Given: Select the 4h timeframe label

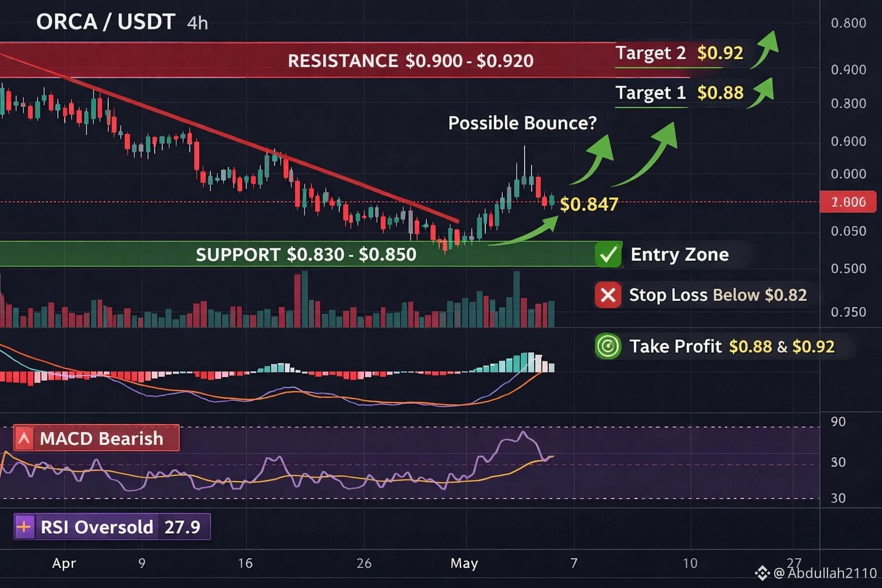Looking at the screenshot, I should (x=198, y=23).
